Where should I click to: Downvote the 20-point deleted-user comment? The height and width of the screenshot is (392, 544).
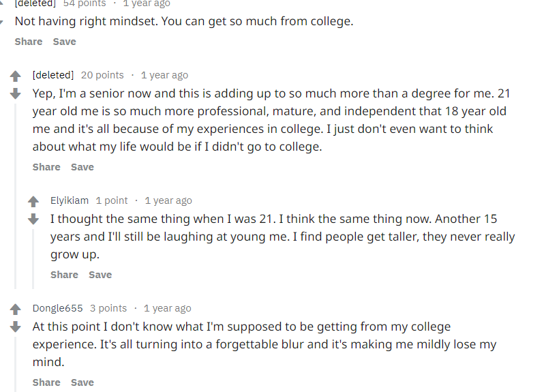(x=15, y=93)
